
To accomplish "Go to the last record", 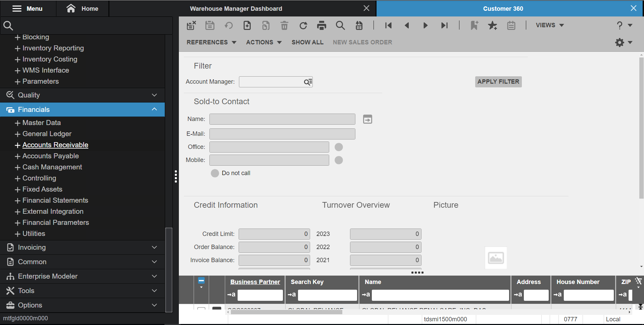I will click(x=444, y=25).
